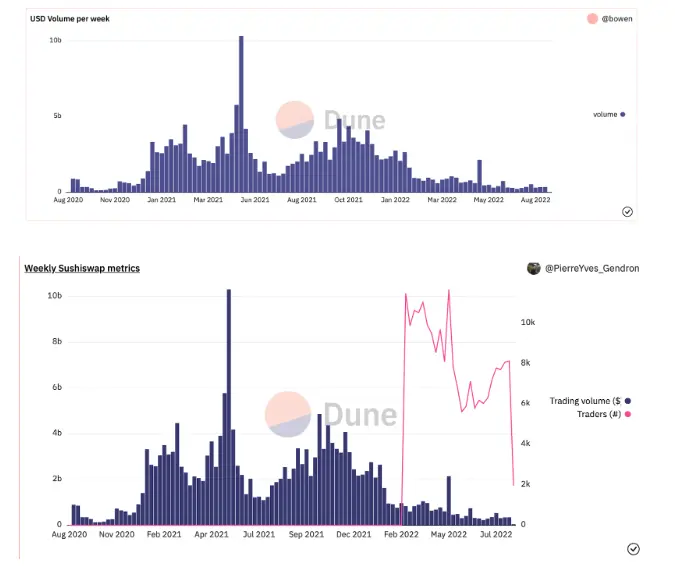Open the Weekly Sushiswap metrics title link
The width and height of the screenshot is (675, 570).
point(82,268)
